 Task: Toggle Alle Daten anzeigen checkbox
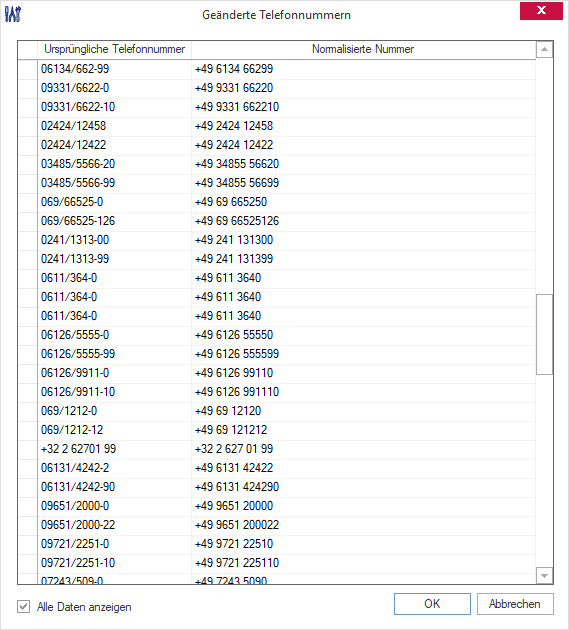pos(23,606)
